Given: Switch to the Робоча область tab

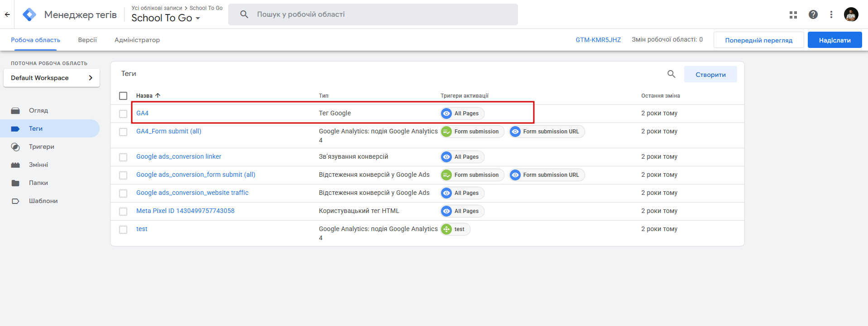Looking at the screenshot, I should coord(35,40).
